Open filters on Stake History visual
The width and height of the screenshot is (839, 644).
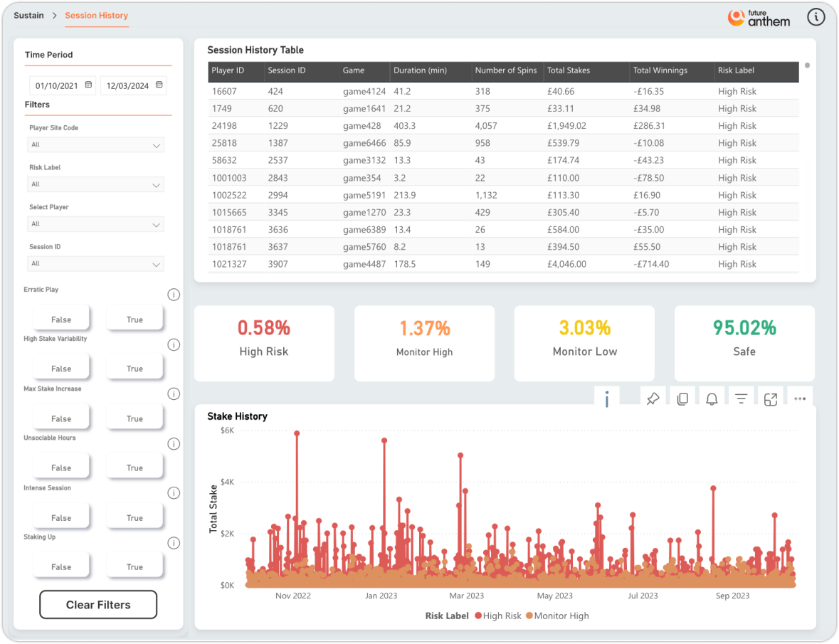741,399
